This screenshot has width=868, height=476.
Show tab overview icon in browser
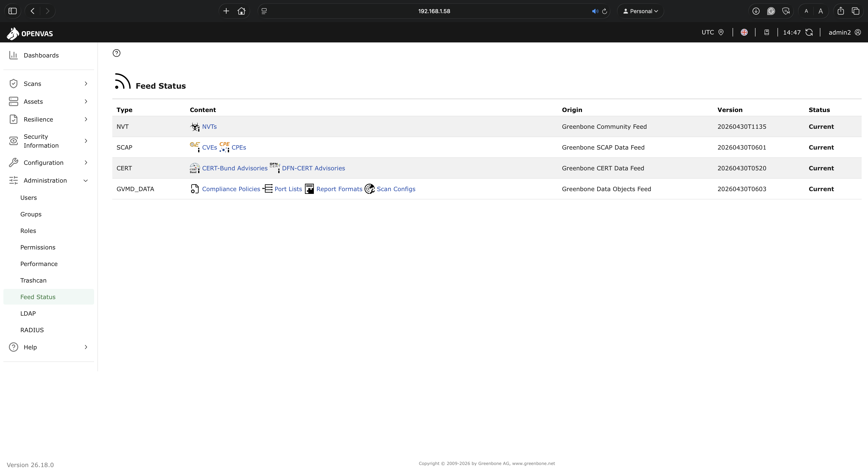(855, 11)
